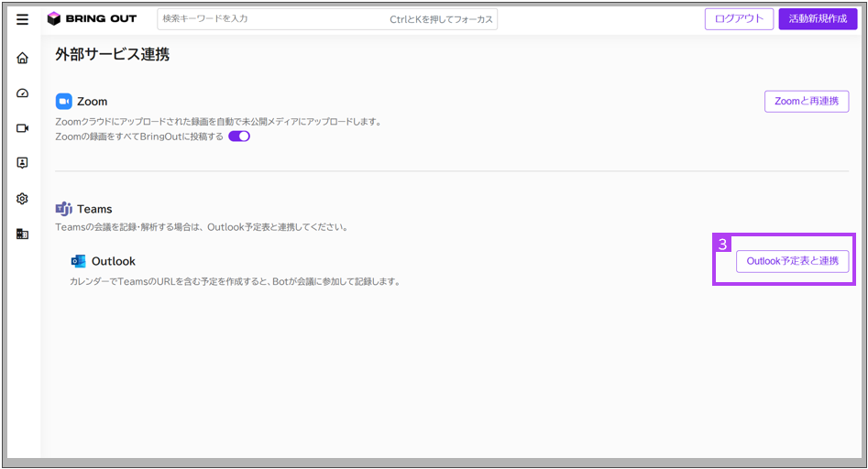Click the Outlook service icon

[79, 261]
